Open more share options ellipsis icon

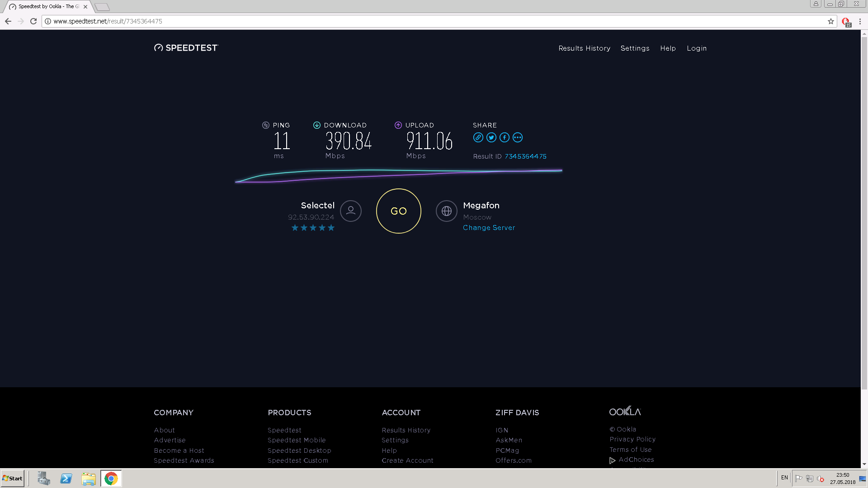tap(518, 137)
